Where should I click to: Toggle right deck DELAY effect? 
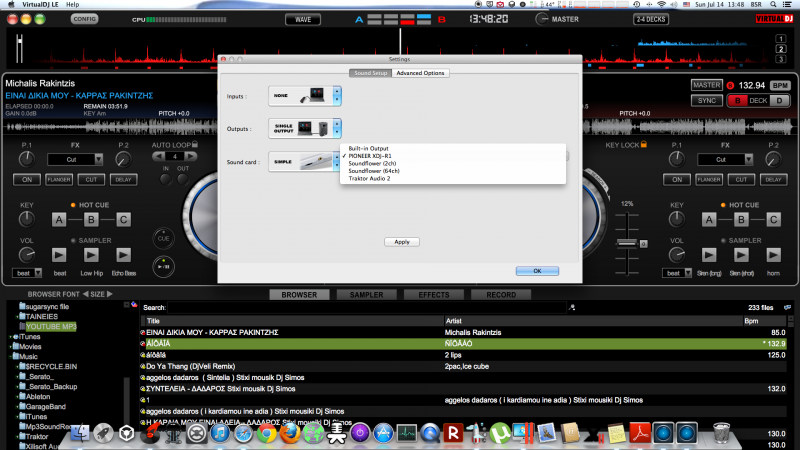coord(773,180)
